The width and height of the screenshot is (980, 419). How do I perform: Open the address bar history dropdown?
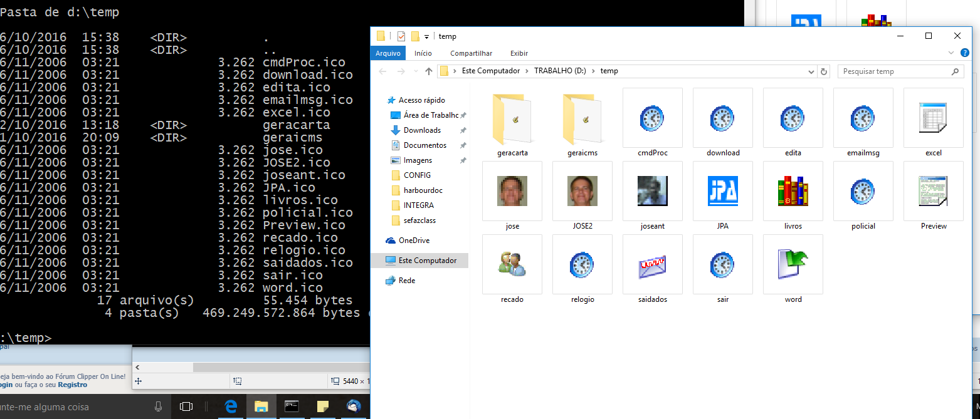(813, 71)
